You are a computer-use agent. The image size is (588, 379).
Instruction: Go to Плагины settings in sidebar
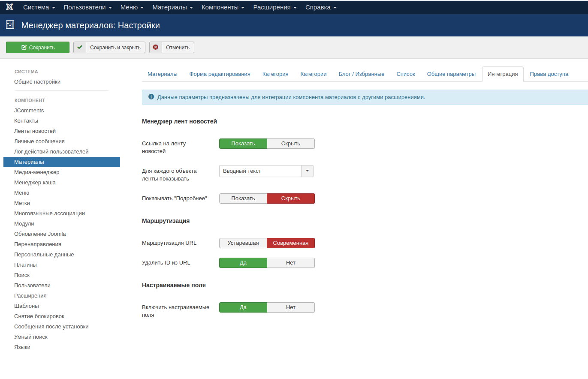tap(25, 265)
